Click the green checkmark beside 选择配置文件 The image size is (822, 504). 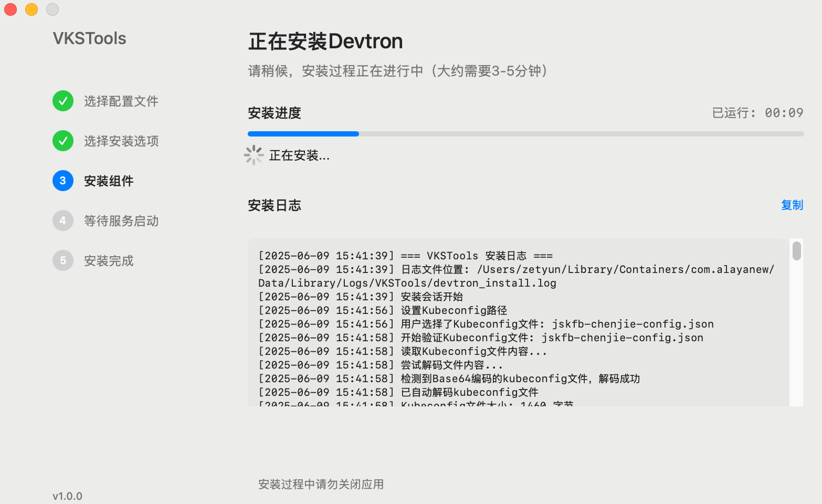pyautogui.click(x=63, y=101)
